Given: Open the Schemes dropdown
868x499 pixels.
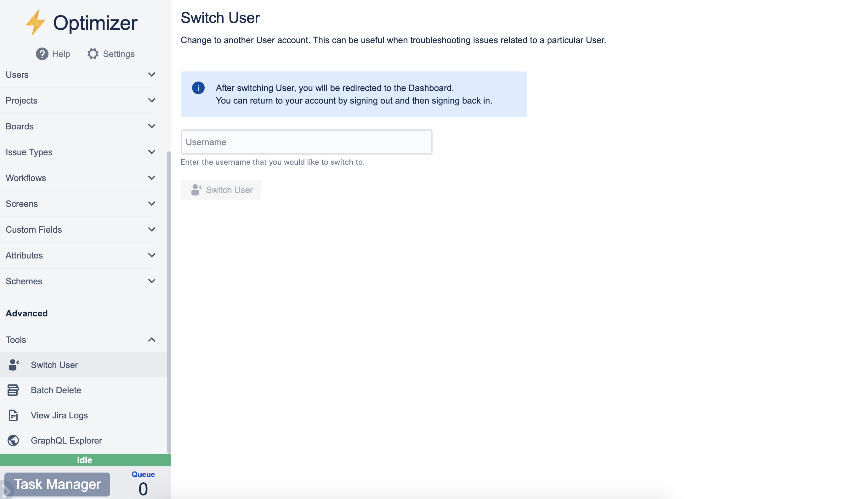Looking at the screenshot, I should (151, 281).
